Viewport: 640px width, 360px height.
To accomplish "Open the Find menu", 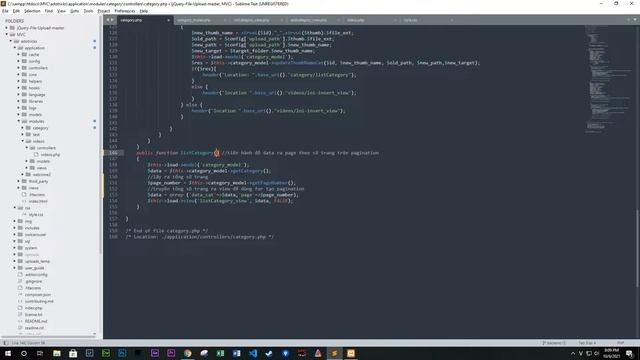I will pos(49,11).
